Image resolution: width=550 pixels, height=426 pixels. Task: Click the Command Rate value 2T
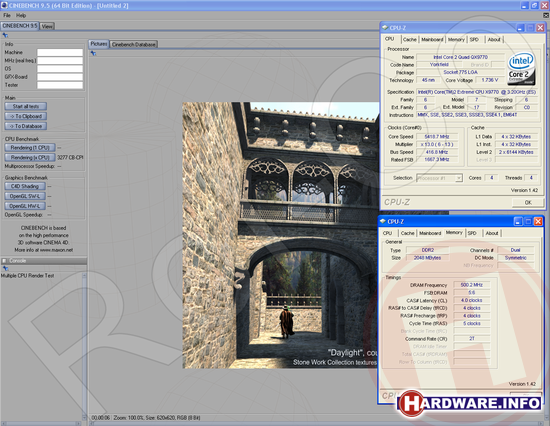471,339
